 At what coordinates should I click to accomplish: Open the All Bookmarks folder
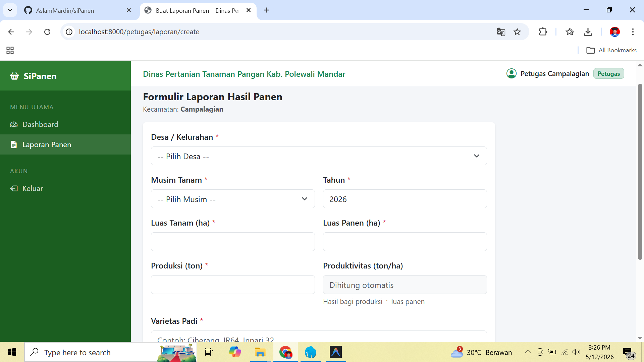611,50
